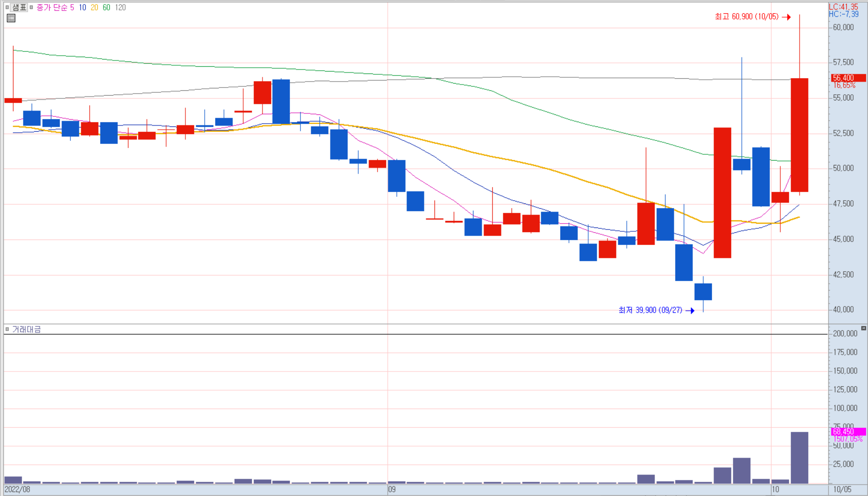Image resolution: width=868 pixels, height=496 pixels.
Task: Click the 09 month marker on time axis
Action: click(x=392, y=489)
